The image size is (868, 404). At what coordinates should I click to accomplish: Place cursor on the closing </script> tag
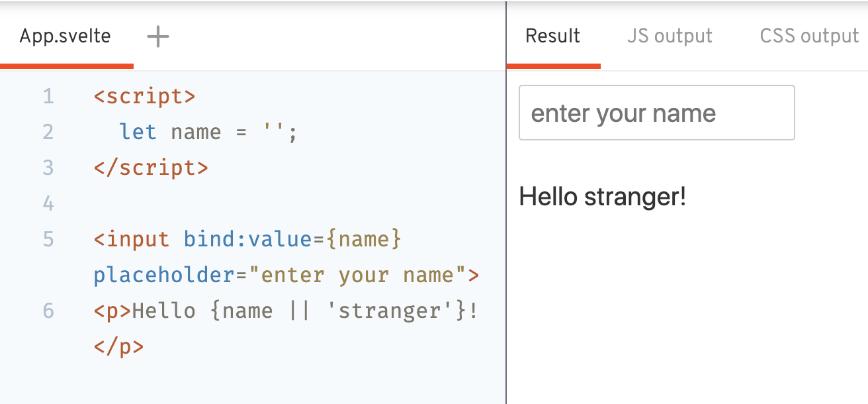[x=151, y=168]
